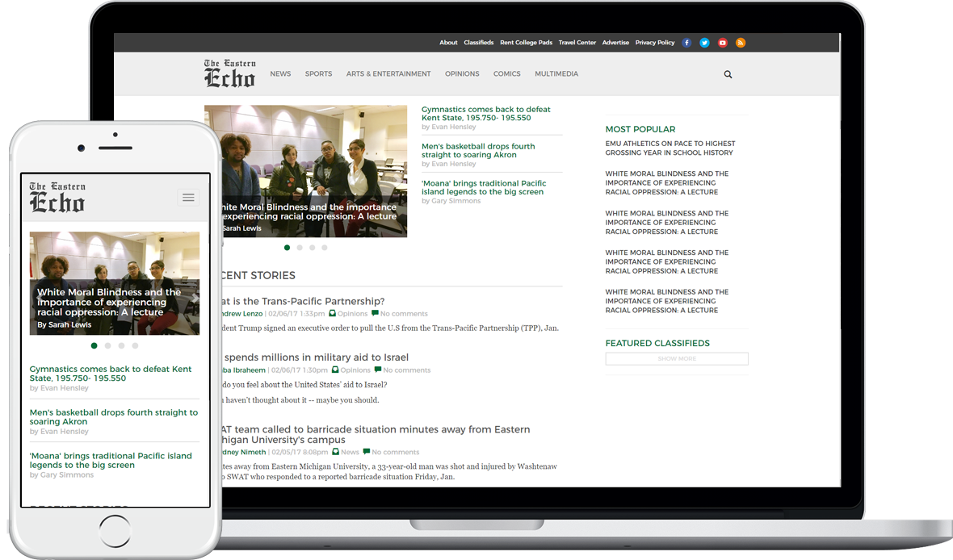Tap the hamburger menu icon on phone
This screenshot has width=953, height=560.
188,198
